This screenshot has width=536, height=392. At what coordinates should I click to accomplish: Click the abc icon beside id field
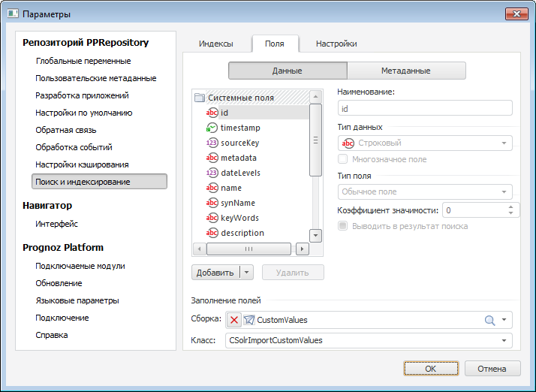point(212,113)
